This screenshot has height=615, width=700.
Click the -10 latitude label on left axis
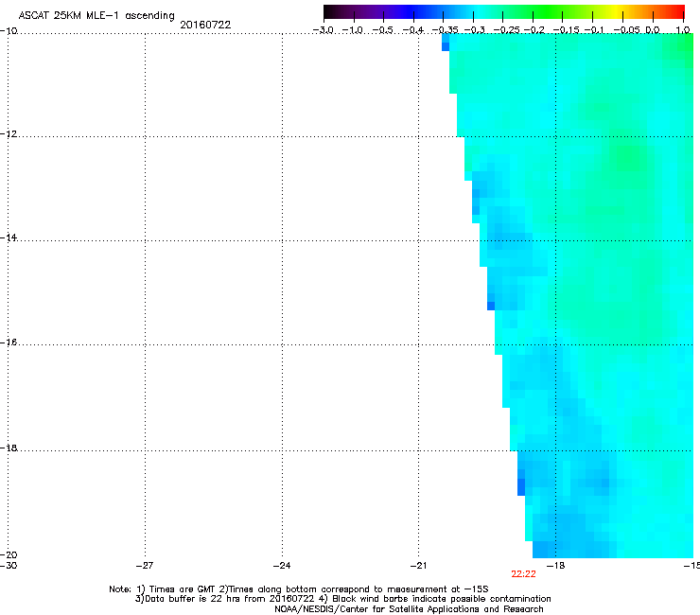coord(9,31)
